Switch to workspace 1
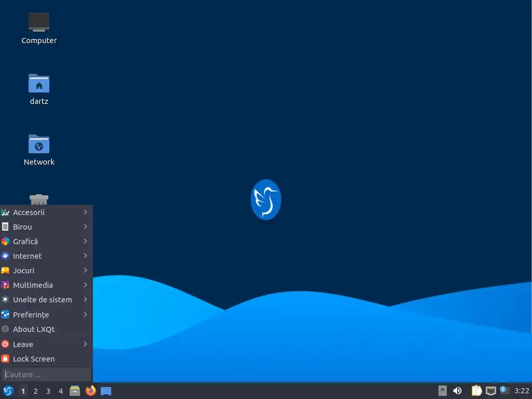Image resolution: width=532 pixels, height=399 pixels. click(x=23, y=391)
